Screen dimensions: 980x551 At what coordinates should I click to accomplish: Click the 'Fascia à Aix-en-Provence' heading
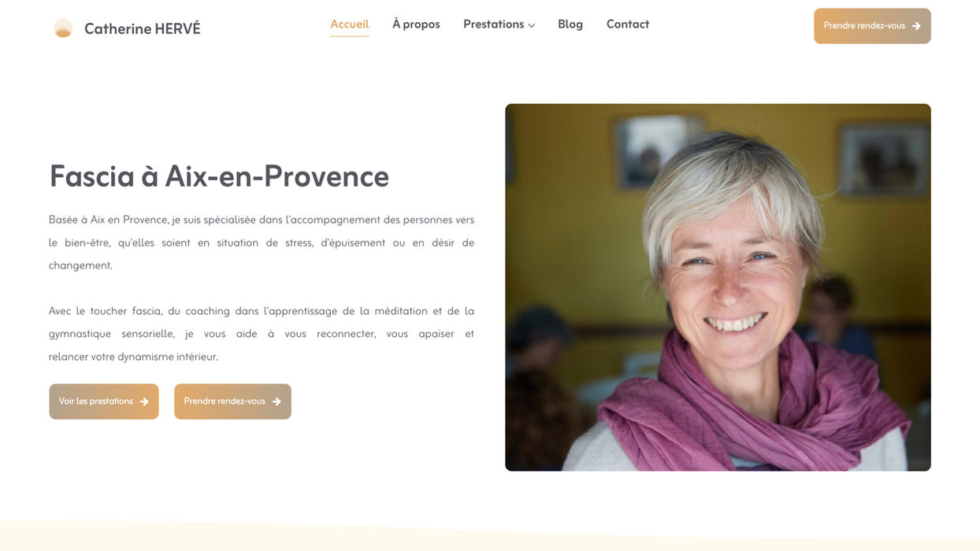[219, 176]
